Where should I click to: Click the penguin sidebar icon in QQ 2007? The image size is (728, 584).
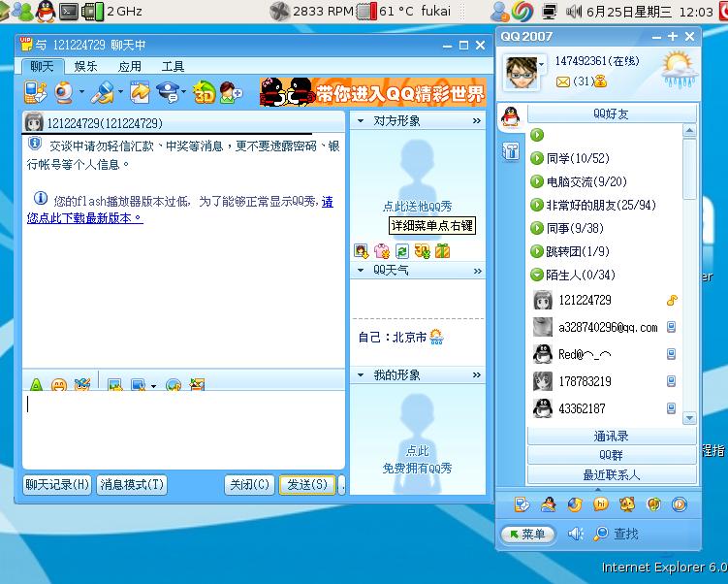[x=510, y=117]
